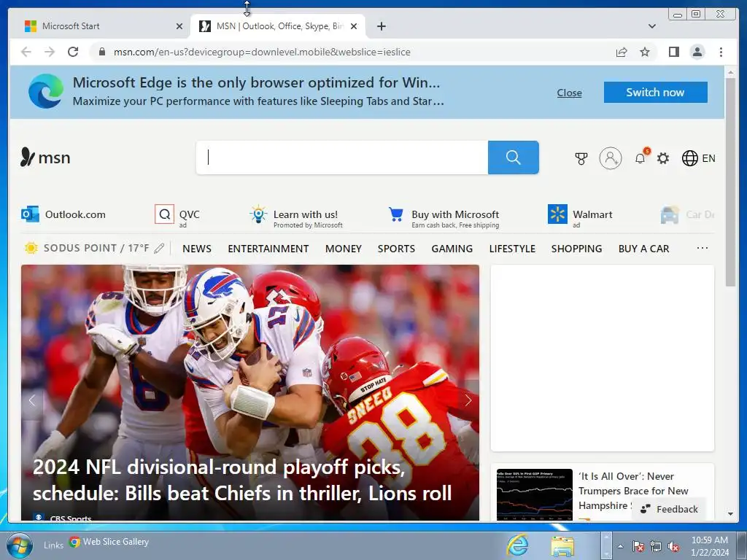The width and height of the screenshot is (747, 560).
Task: Open the sign-in account icon
Action: coord(611,158)
